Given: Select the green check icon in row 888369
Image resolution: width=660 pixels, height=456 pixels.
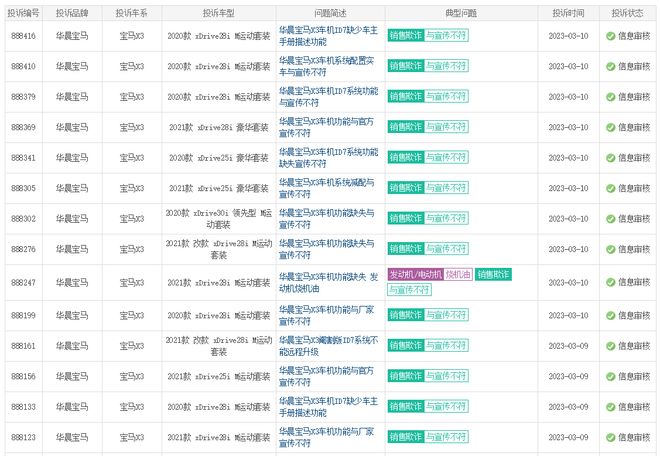Looking at the screenshot, I should [x=611, y=128].
